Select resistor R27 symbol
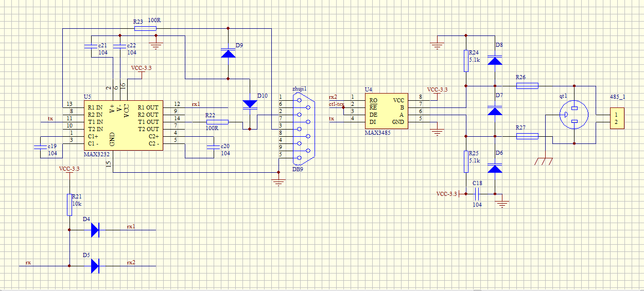This screenshot has height=291, width=644. 527,136
